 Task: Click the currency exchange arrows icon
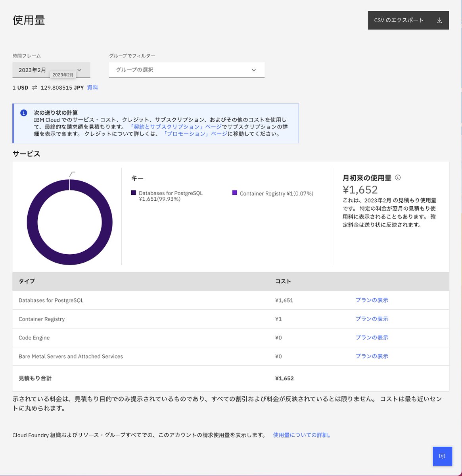point(35,88)
